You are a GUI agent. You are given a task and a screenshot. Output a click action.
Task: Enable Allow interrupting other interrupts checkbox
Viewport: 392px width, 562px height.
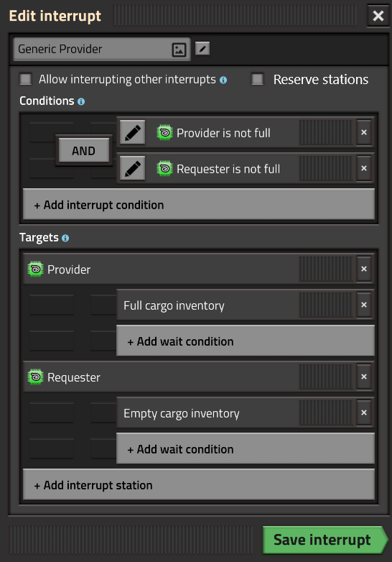[25, 79]
